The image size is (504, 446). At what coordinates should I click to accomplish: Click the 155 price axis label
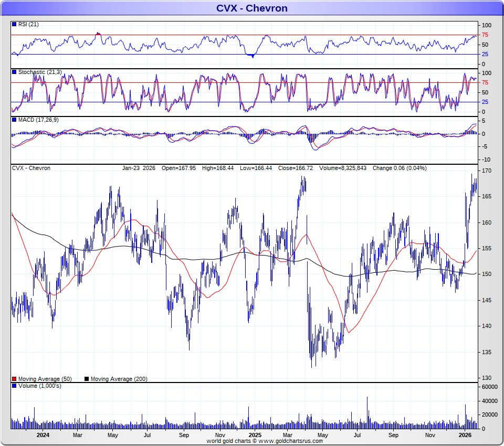pyautogui.click(x=487, y=248)
